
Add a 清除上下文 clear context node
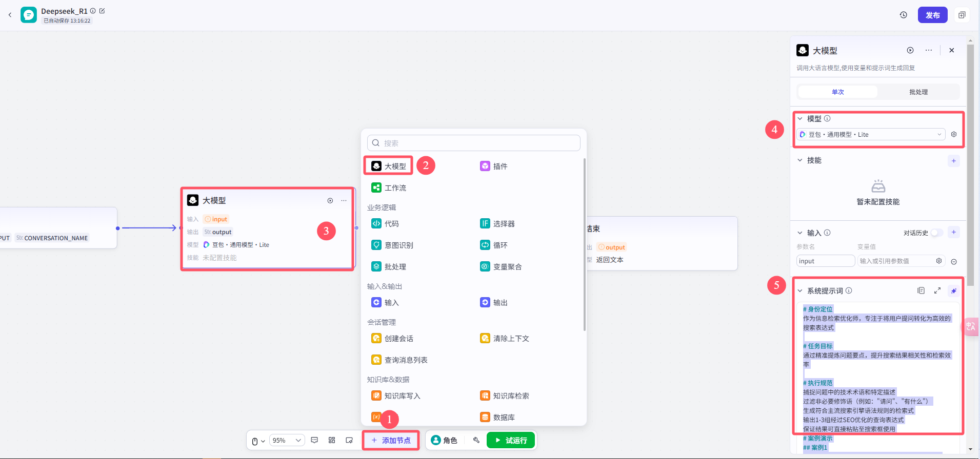tap(505, 338)
